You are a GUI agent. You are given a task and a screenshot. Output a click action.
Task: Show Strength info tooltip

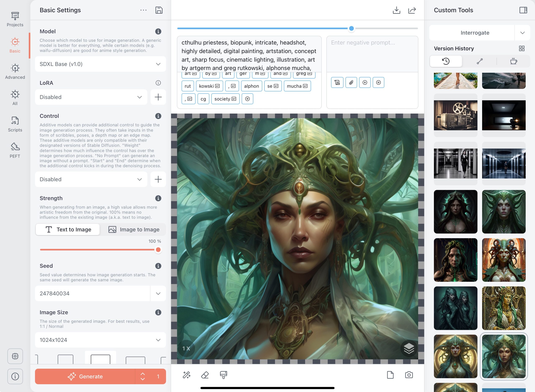pyautogui.click(x=158, y=198)
